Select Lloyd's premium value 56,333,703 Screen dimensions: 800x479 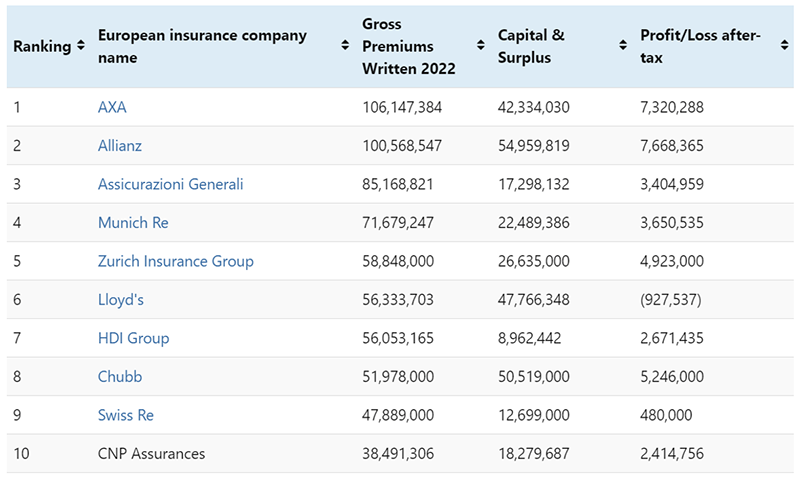pos(398,299)
